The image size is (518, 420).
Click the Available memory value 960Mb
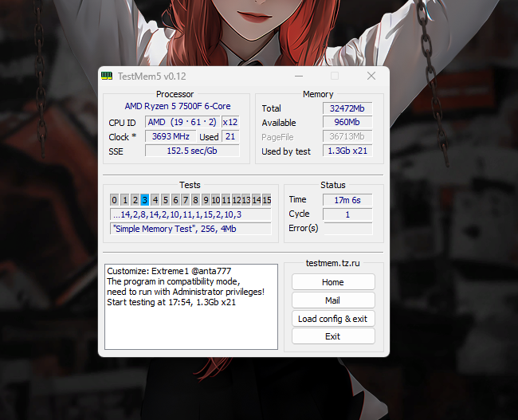[347, 122]
